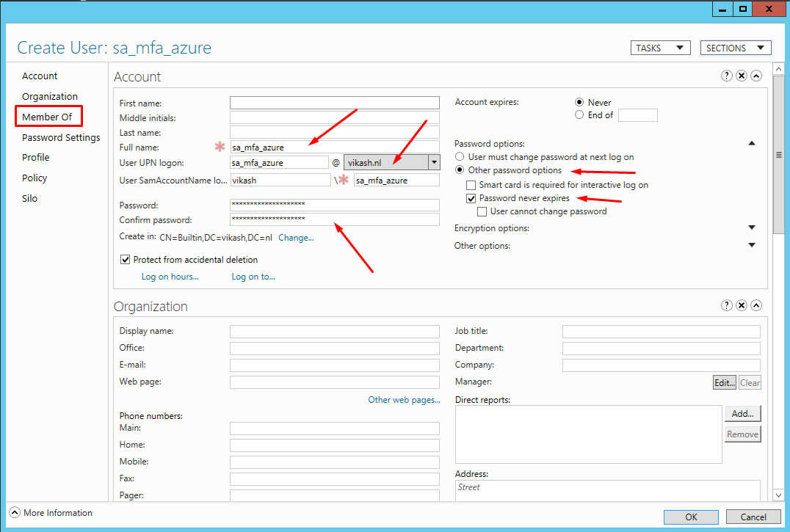Click the Office field
The width and height of the screenshot is (790, 532).
point(335,349)
